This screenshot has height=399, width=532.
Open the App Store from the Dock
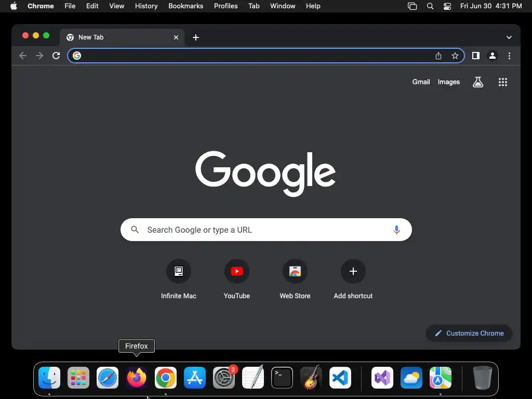(x=195, y=378)
